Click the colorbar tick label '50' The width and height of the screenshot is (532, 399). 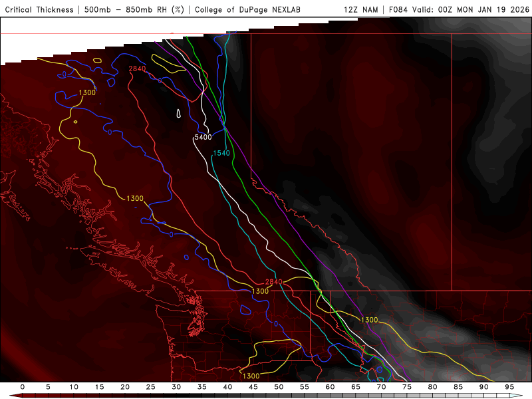(279, 387)
